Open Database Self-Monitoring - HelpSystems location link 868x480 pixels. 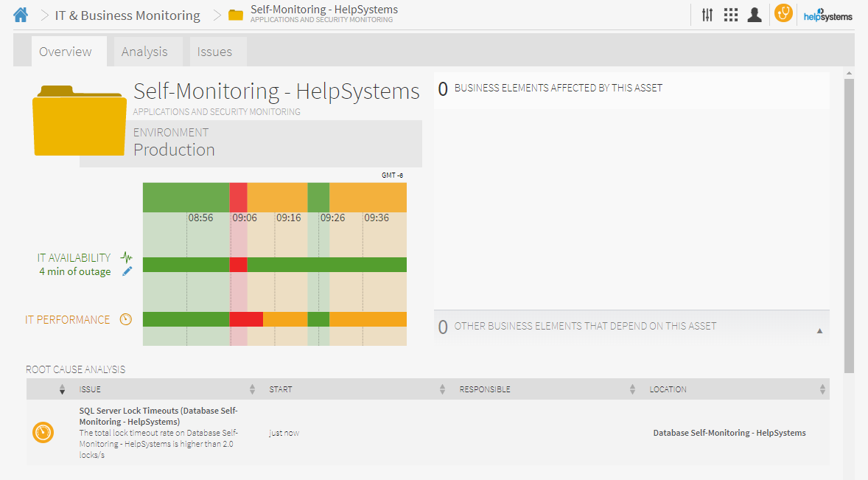729,432
